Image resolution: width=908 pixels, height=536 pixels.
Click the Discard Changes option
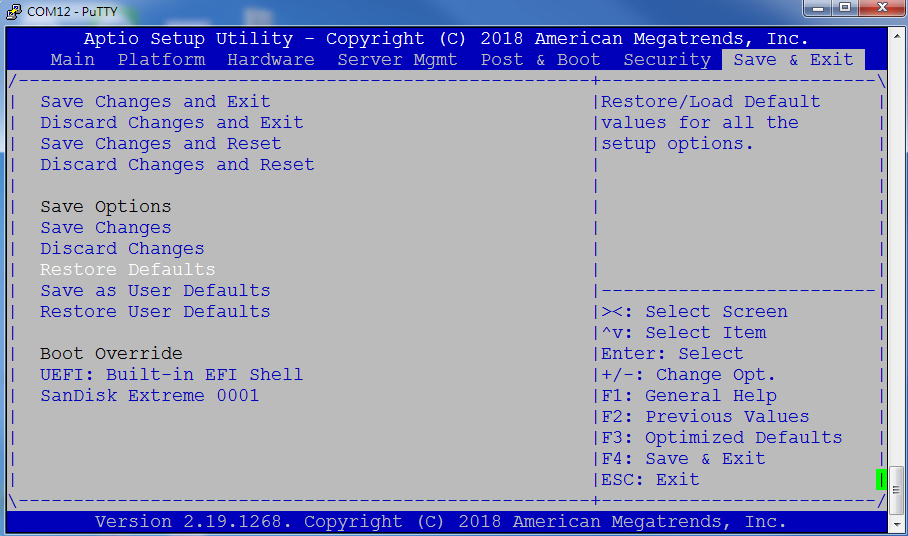click(122, 248)
